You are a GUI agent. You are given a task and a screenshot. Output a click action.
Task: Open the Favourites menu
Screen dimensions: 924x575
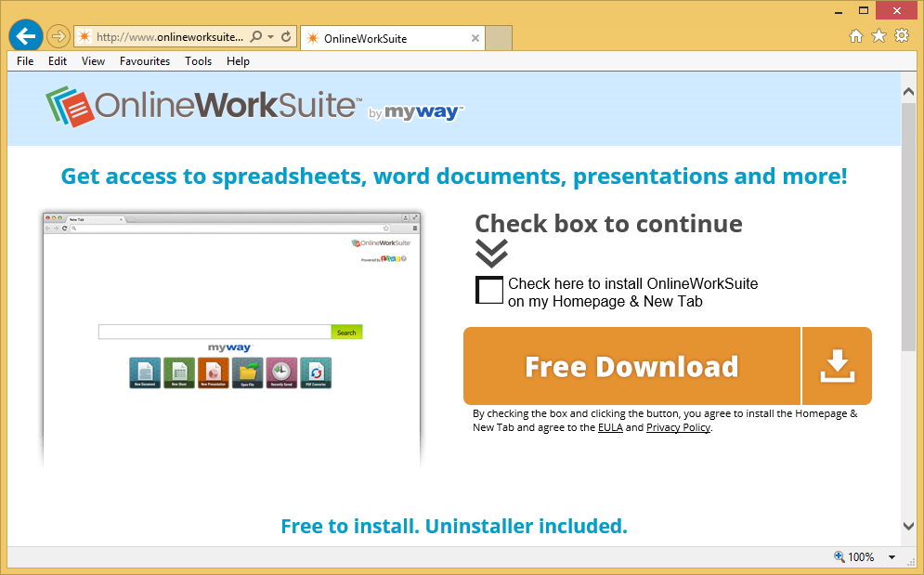pos(144,61)
